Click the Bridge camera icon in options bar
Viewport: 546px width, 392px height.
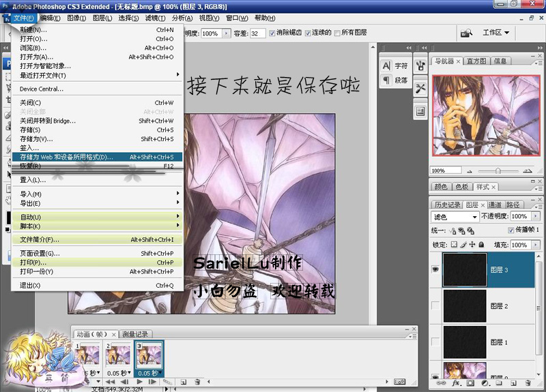[x=466, y=33]
